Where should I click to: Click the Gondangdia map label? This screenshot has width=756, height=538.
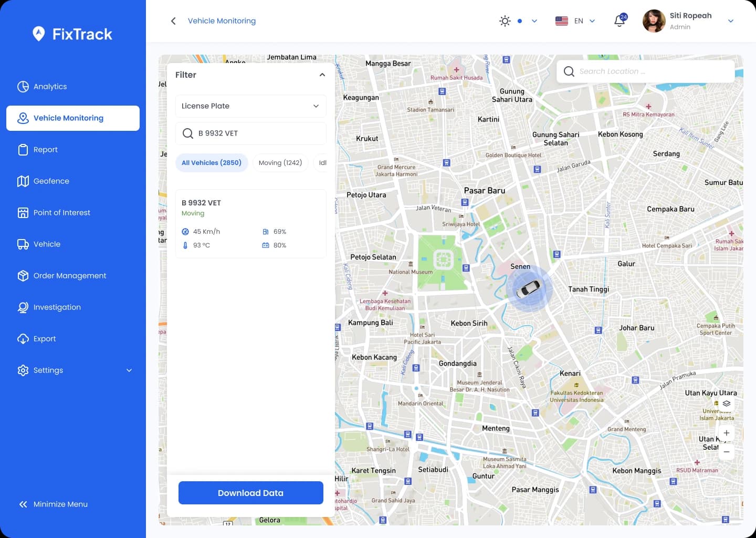[458, 364]
